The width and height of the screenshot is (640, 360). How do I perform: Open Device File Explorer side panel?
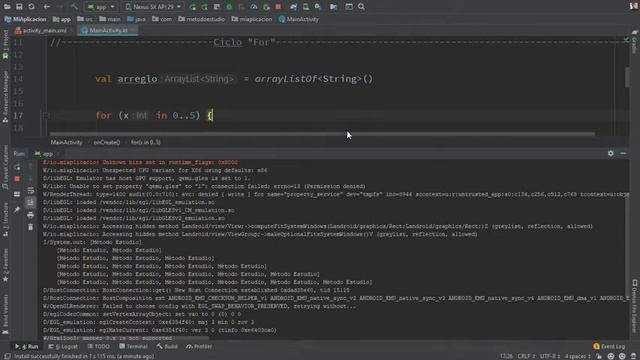click(x=635, y=306)
